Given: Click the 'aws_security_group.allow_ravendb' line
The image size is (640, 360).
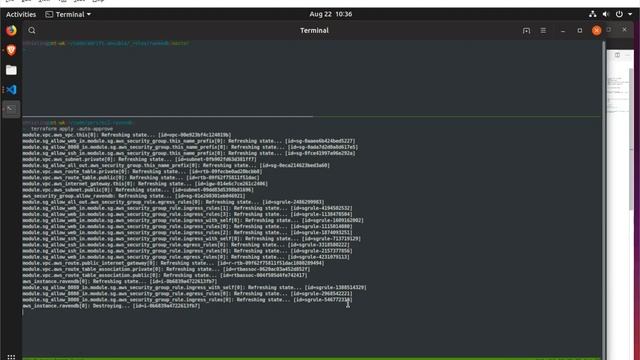Looking at the screenshot, I should coord(134,196).
